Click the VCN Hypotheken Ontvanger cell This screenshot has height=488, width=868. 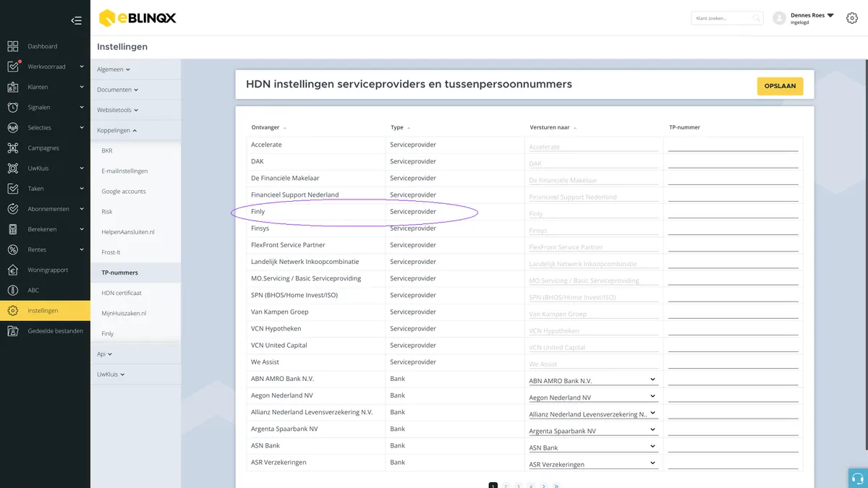click(315, 328)
